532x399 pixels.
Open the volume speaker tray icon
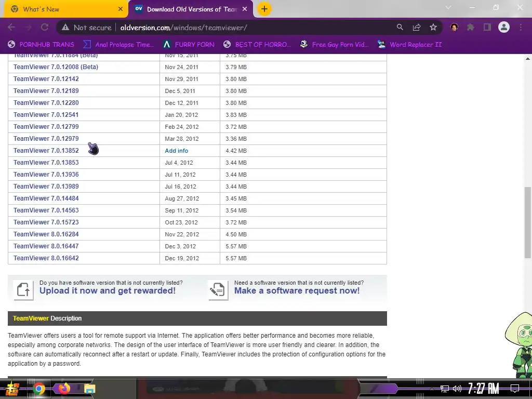click(x=457, y=389)
